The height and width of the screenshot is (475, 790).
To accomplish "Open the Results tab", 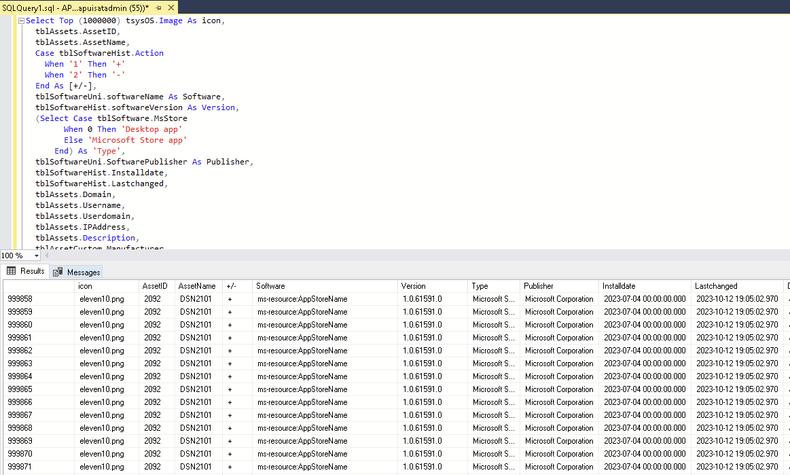I will point(32,272).
